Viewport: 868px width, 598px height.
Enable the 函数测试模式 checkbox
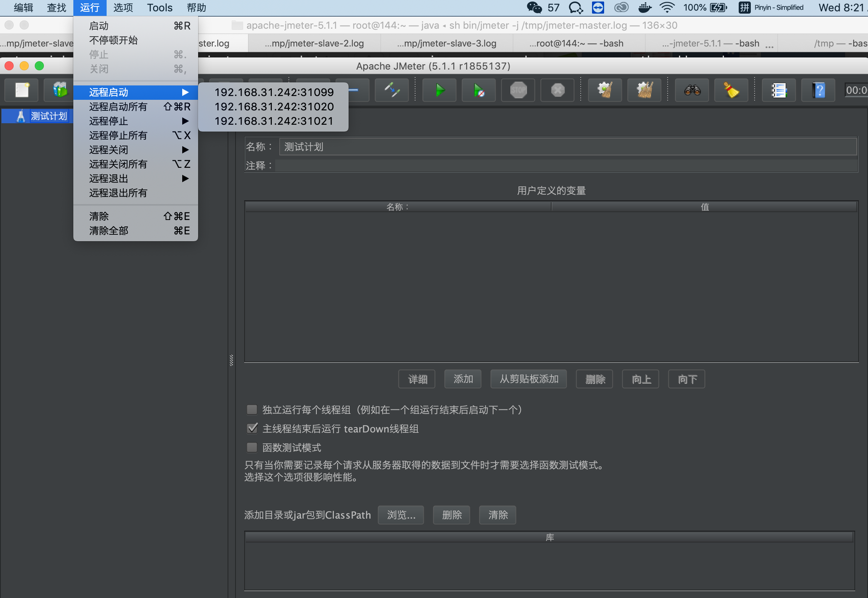252,448
